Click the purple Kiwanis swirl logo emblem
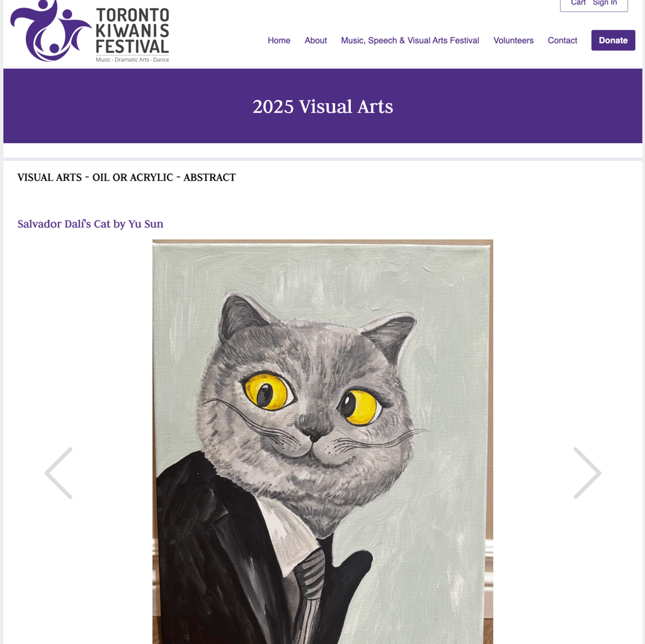The width and height of the screenshot is (645, 644). [x=50, y=30]
